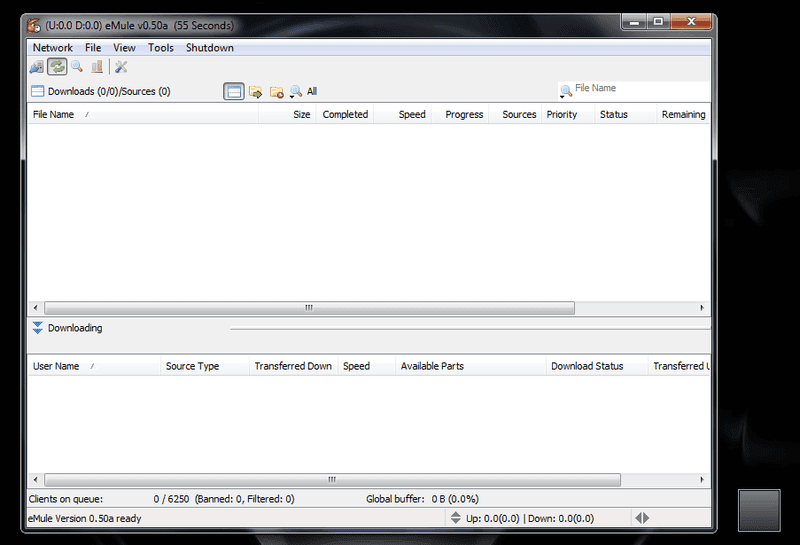The height and width of the screenshot is (545, 800).
Task: Open the Shutdown menu
Action: pos(210,47)
